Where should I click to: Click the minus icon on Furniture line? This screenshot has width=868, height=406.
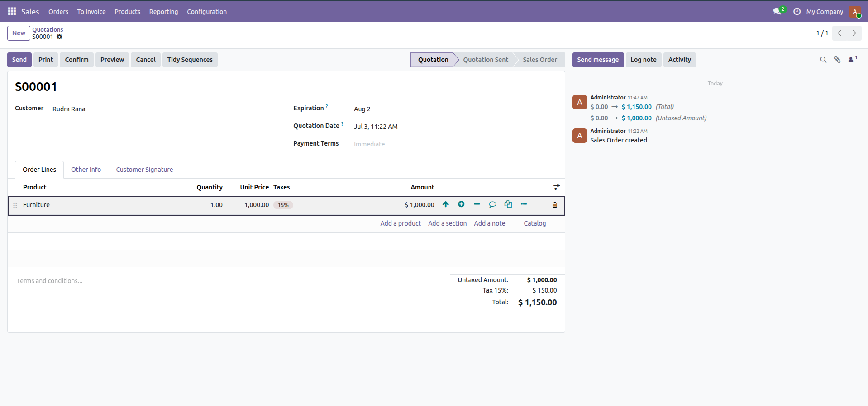click(477, 204)
